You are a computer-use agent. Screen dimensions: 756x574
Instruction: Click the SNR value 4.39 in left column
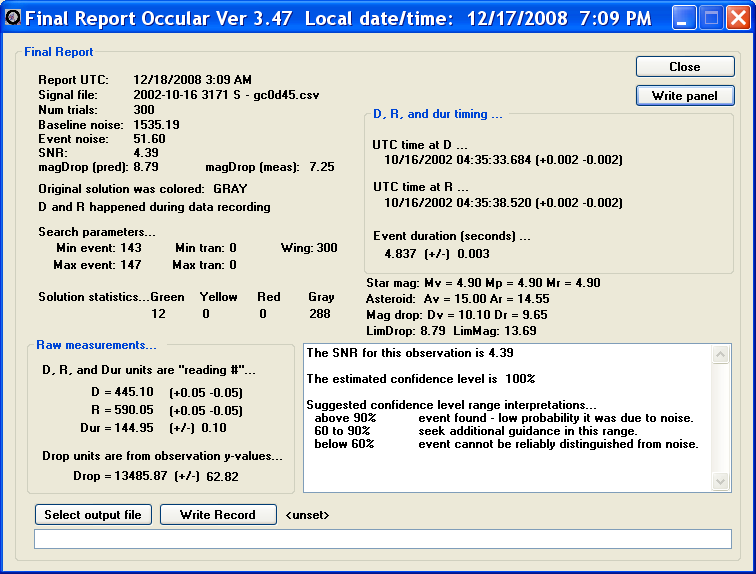tap(146, 153)
